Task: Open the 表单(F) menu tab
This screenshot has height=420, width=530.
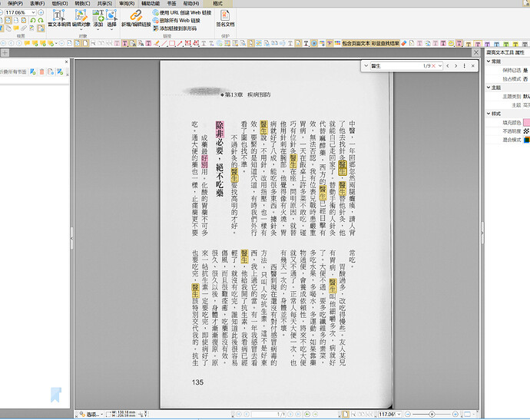Action: tap(37, 3)
